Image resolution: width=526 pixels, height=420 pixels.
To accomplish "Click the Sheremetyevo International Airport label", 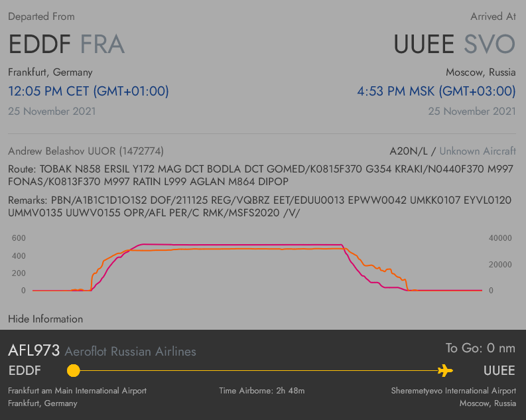I will pos(453,391).
